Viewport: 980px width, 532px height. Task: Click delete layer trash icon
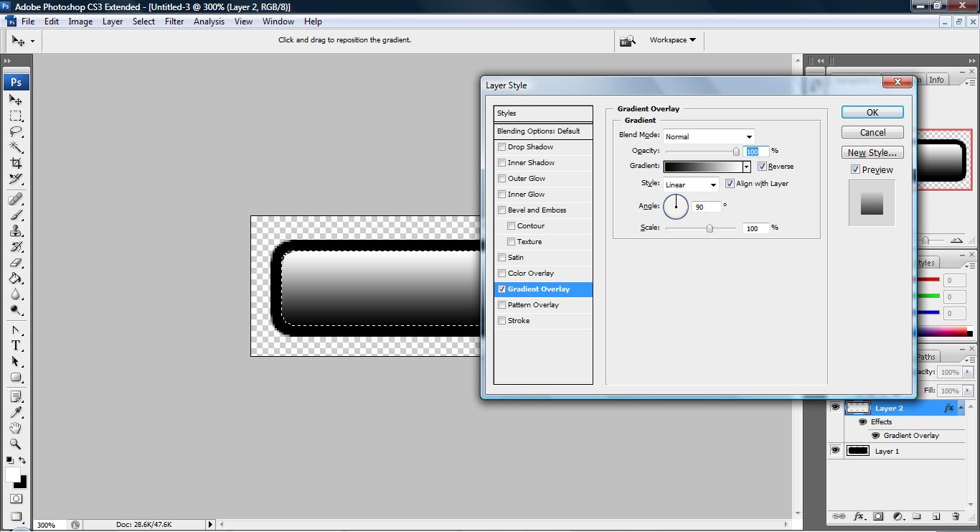coord(955,516)
